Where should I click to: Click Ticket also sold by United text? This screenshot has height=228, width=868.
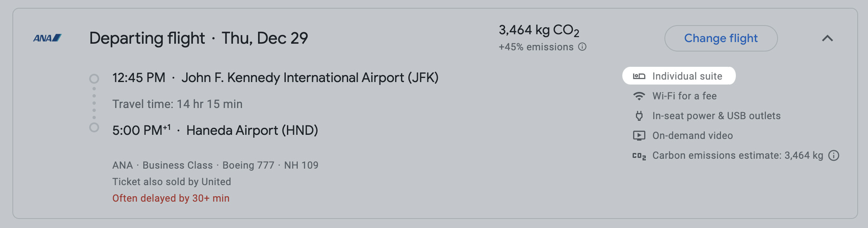click(x=172, y=182)
